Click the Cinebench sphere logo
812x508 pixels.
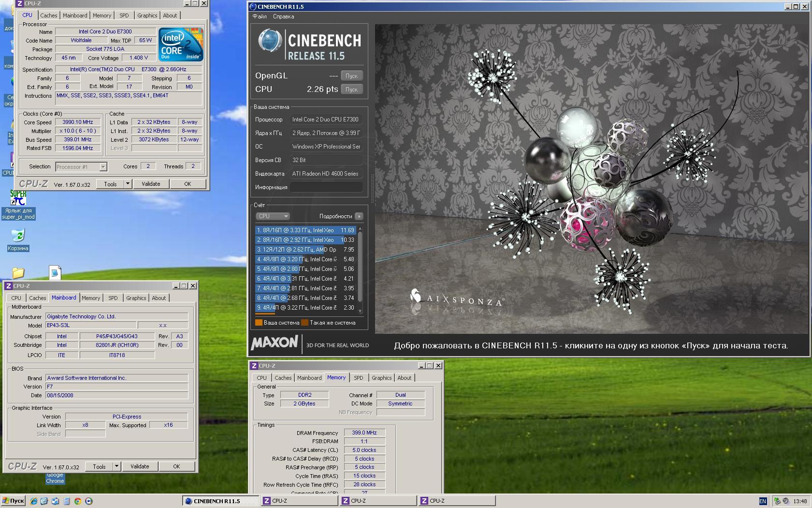click(x=270, y=40)
